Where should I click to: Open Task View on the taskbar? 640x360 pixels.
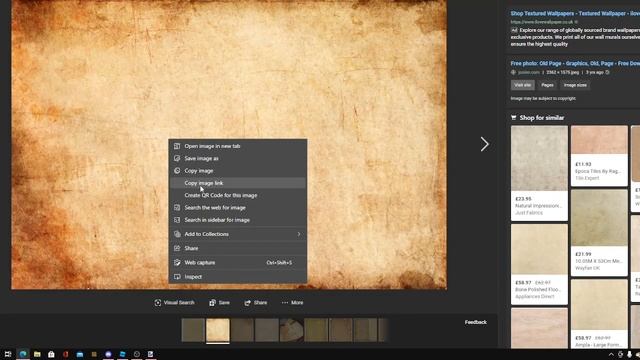(x=8, y=354)
